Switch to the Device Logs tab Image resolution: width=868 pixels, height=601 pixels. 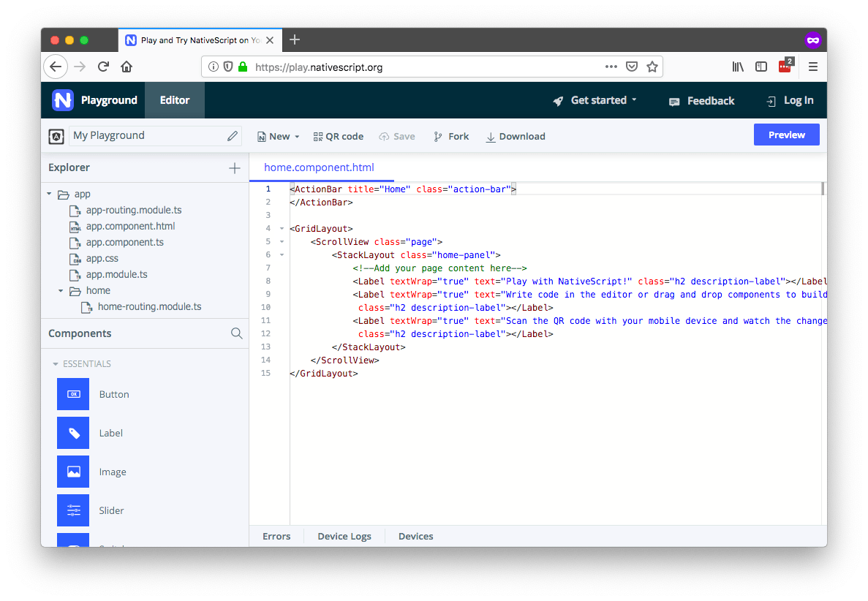tap(344, 537)
